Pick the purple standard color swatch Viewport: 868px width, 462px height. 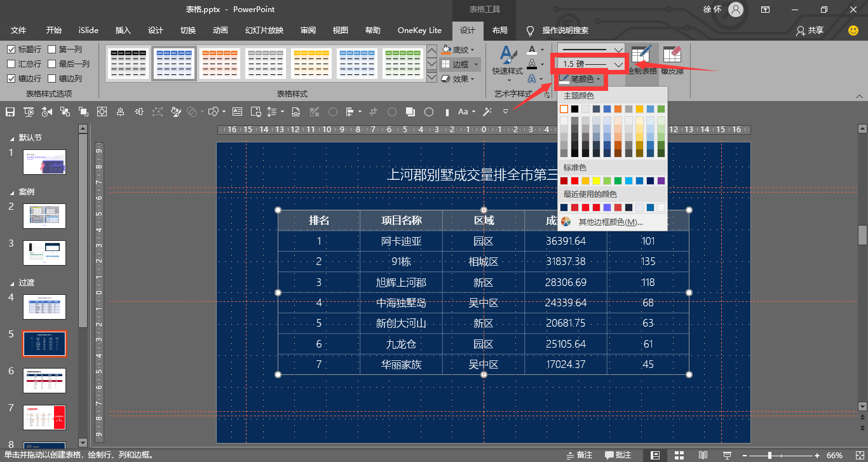661,181
